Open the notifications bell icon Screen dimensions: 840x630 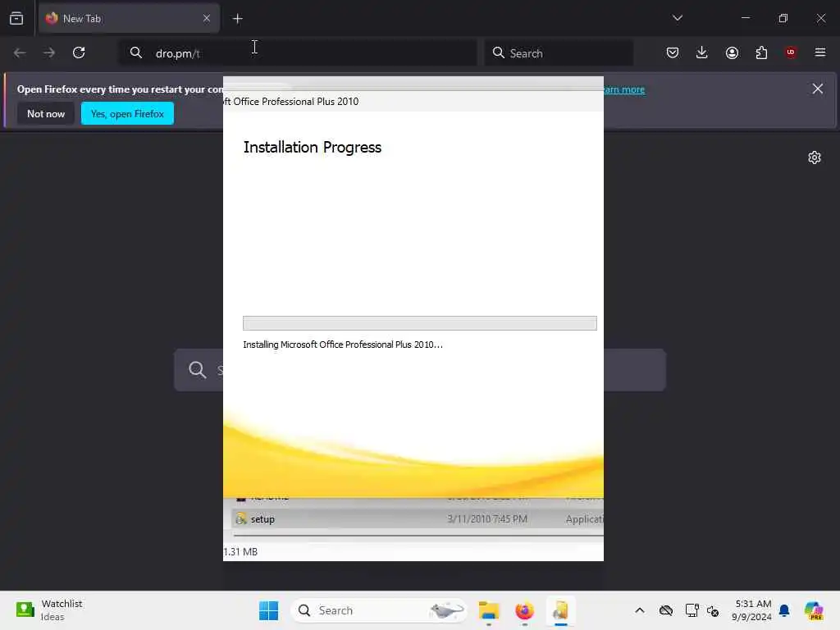[784, 610]
